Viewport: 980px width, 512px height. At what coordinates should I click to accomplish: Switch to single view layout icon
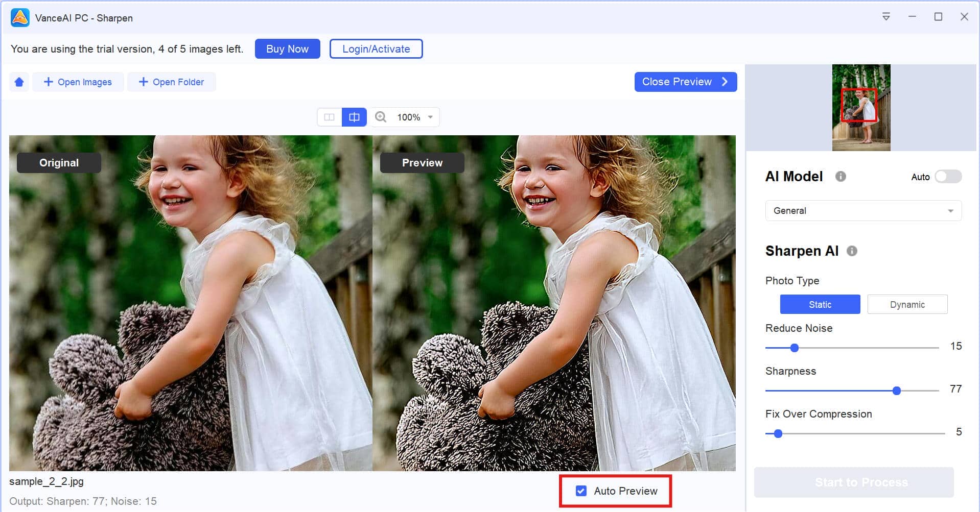330,117
